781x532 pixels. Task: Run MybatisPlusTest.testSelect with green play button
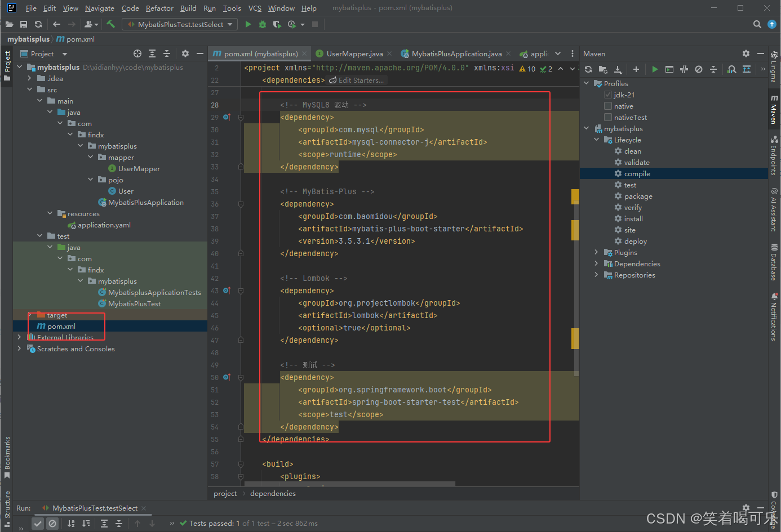pyautogui.click(x=248, y=24)
